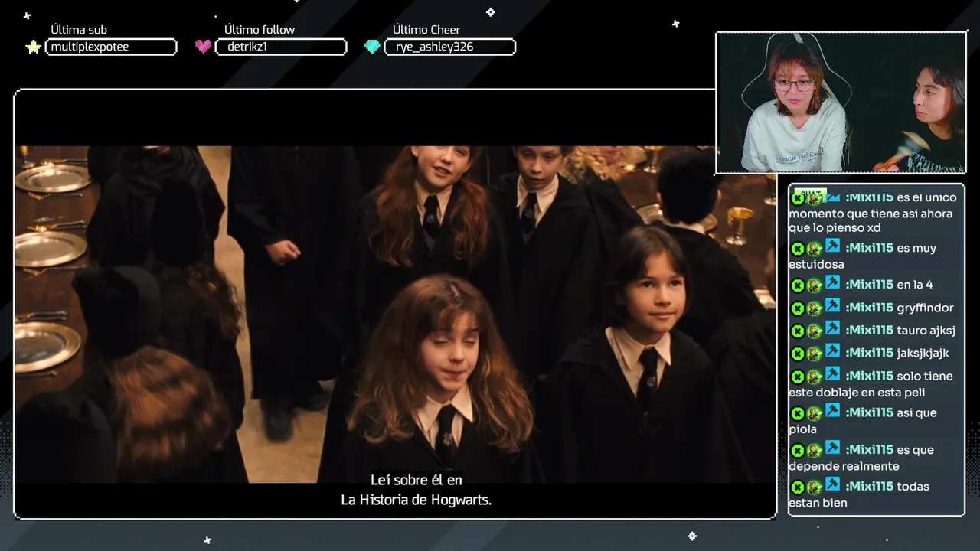Click the blue hammer badge on 'asi que piola'

(x=833, y=411)
